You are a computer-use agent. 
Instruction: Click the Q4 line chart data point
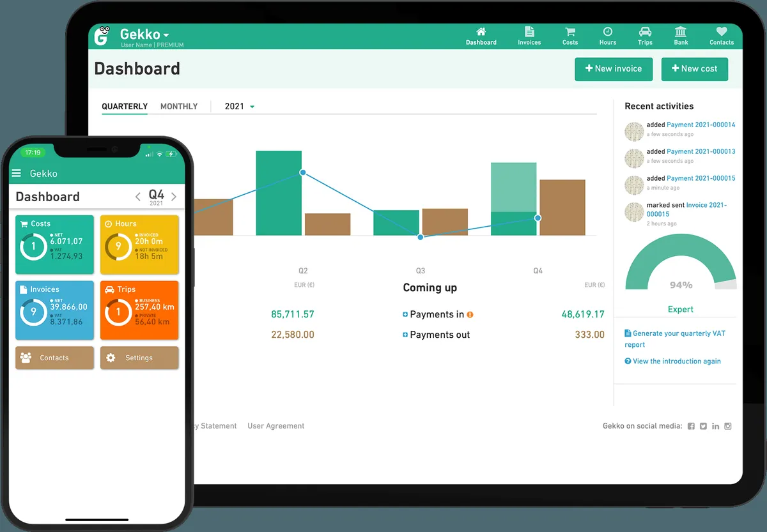point(538,218)
